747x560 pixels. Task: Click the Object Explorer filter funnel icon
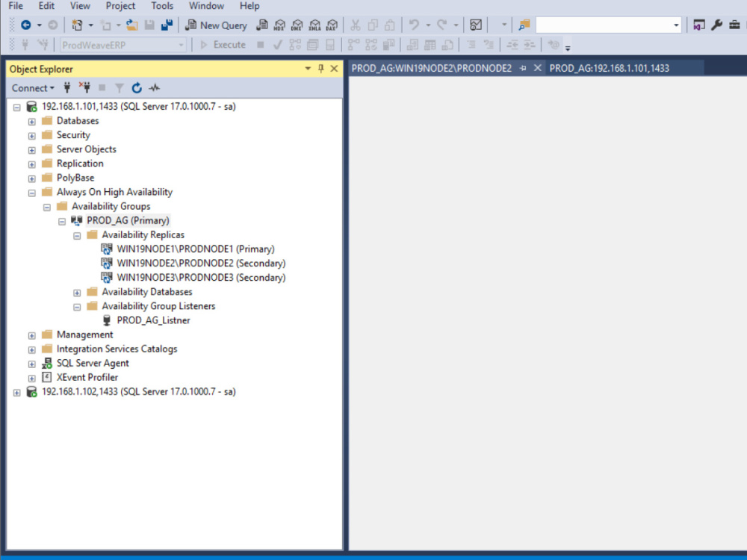(120, 87)
